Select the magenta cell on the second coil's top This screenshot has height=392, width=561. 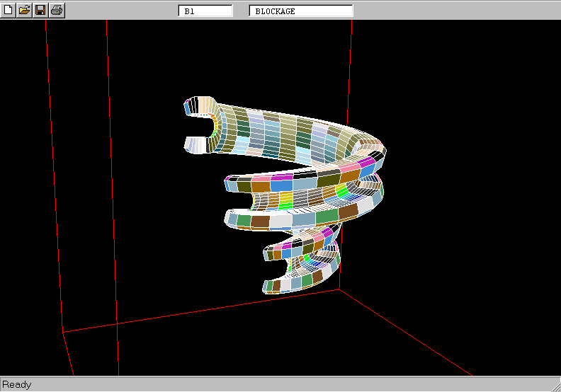point(281,177)
